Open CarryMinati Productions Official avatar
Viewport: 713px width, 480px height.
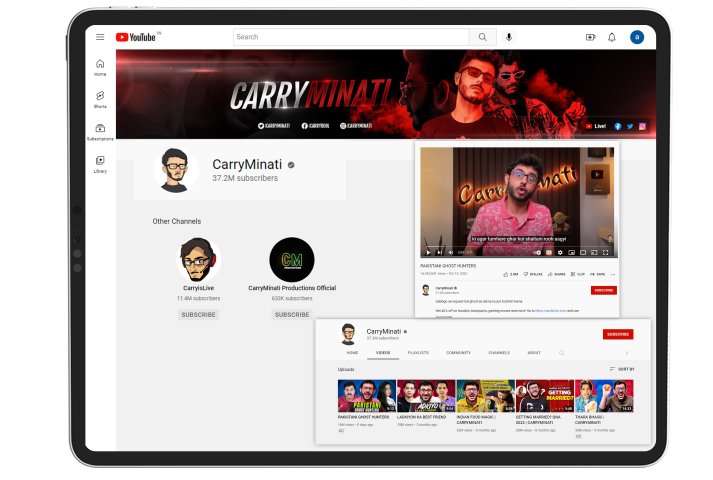292,260
